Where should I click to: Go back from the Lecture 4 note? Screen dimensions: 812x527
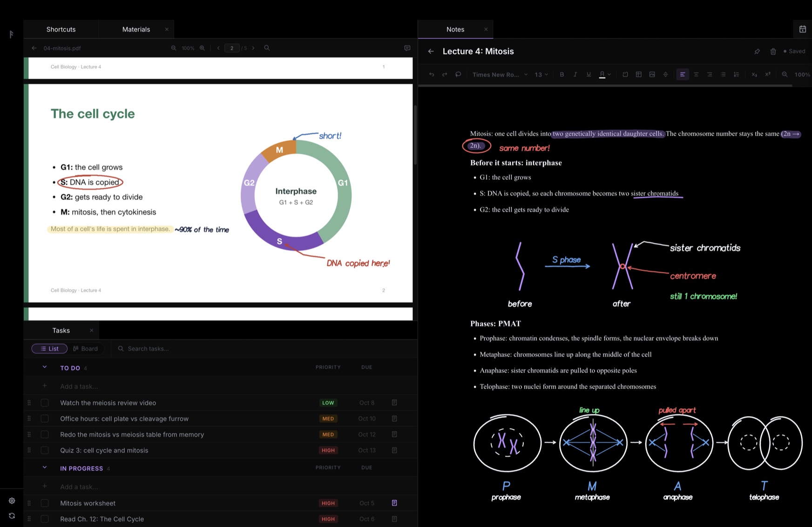pyautogui.click(x=431, y=52)
